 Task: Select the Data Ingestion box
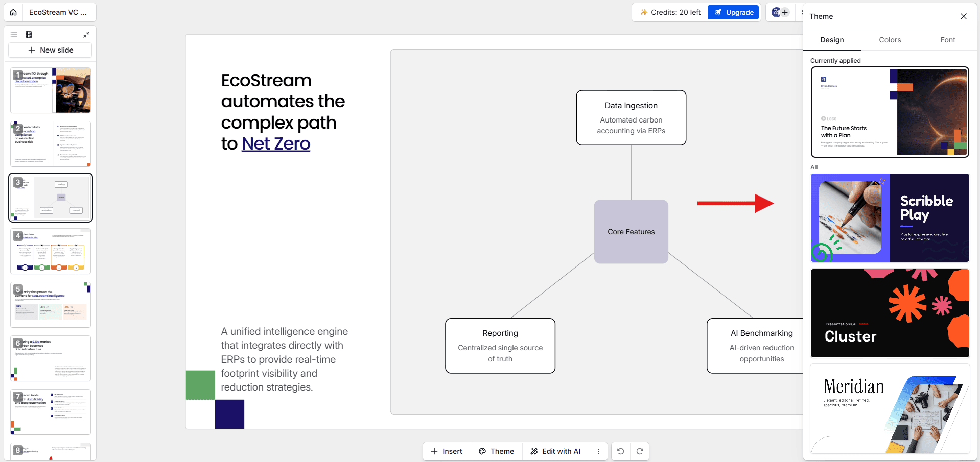coord(631,118)
